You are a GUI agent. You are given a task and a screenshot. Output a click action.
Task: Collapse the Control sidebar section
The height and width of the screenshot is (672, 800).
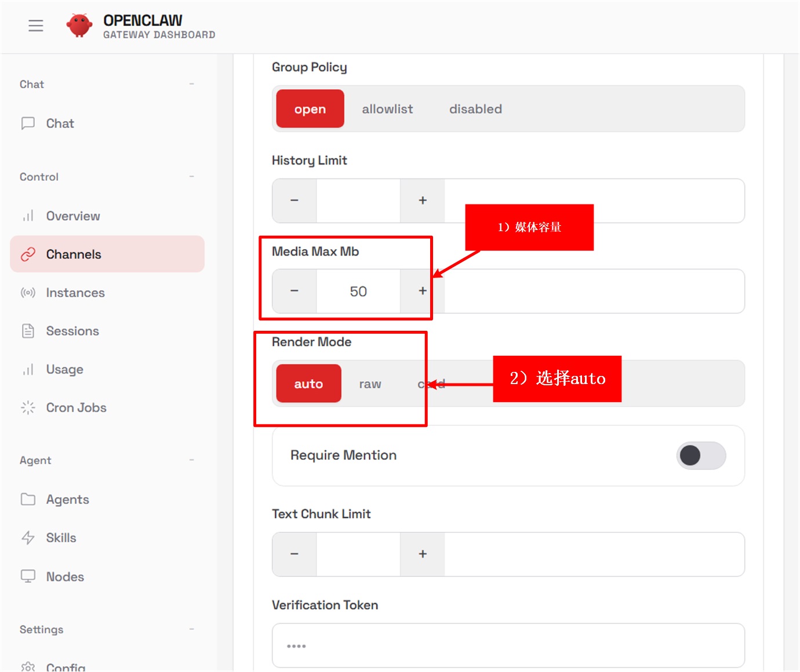click(x=191, y=177)
